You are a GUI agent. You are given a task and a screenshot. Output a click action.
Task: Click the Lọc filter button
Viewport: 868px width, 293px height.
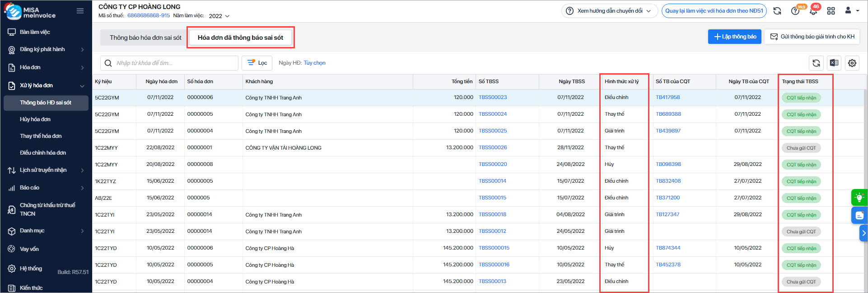257,63
